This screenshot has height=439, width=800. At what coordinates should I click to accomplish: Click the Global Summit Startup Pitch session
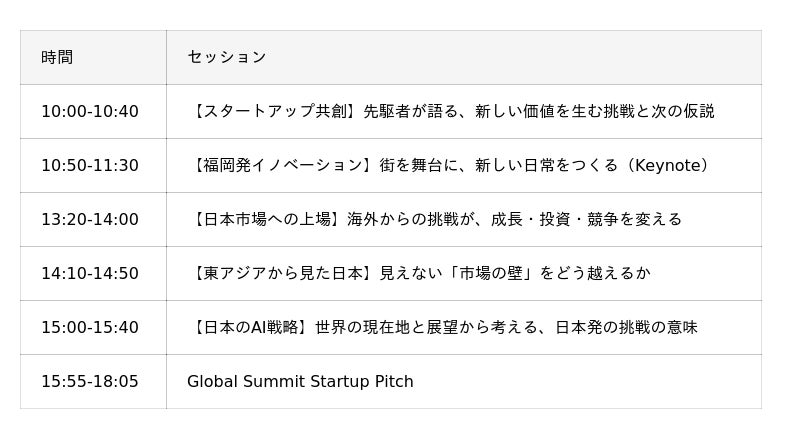300,381
